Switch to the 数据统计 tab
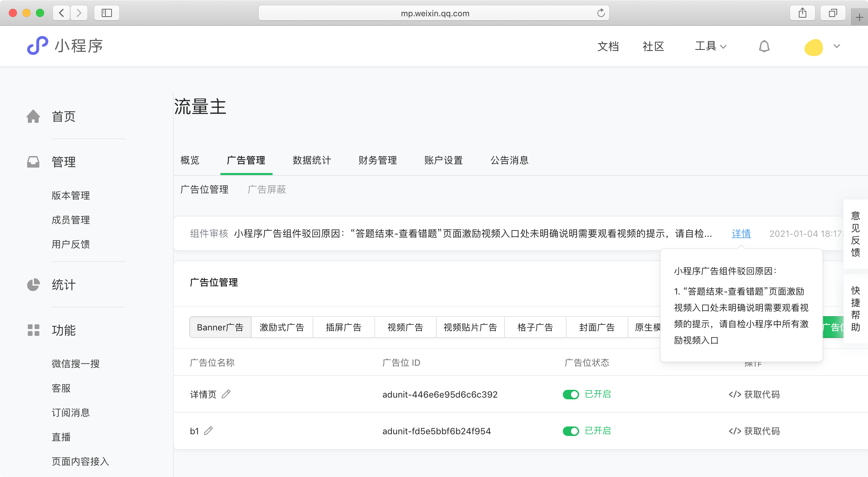Image resolution: width=868 pixels, height=477 pixels. 312,160
